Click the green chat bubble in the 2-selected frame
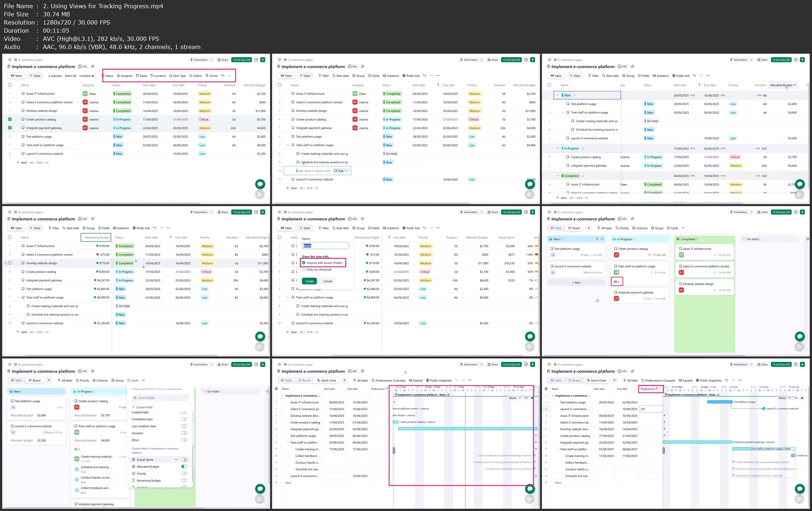Screen dimensions: 812x511 260,184
